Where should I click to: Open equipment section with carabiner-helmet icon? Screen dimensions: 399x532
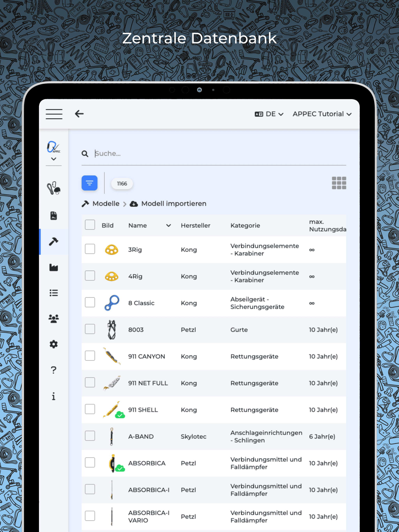pos(54,188)
